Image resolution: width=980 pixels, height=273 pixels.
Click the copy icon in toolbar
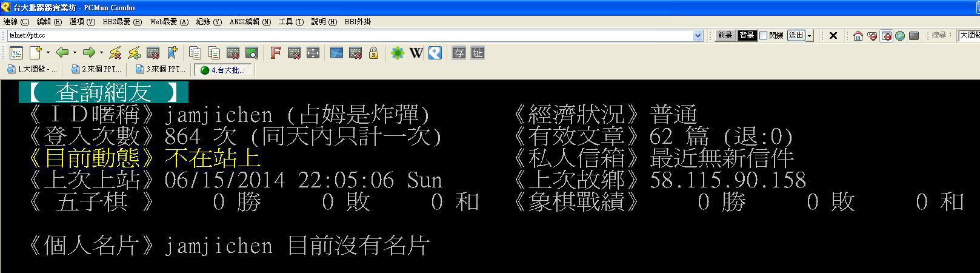pyautogui.click(x=195, y=53)
